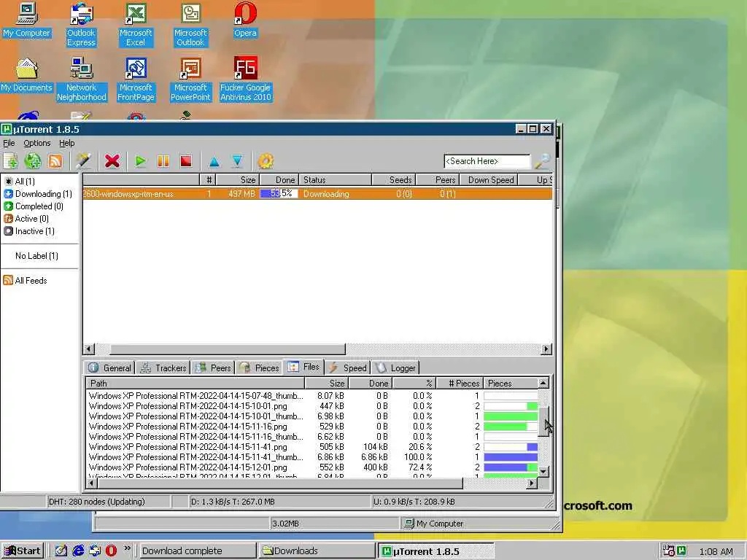Sort files by Path column
This screenshot has height=560, width=747.
pos(196,384)
